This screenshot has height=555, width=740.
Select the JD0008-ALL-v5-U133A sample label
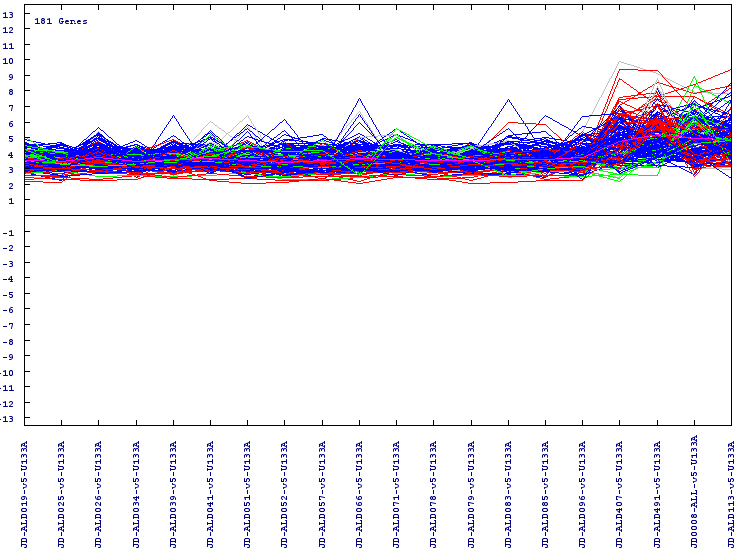tap(694, 492)
